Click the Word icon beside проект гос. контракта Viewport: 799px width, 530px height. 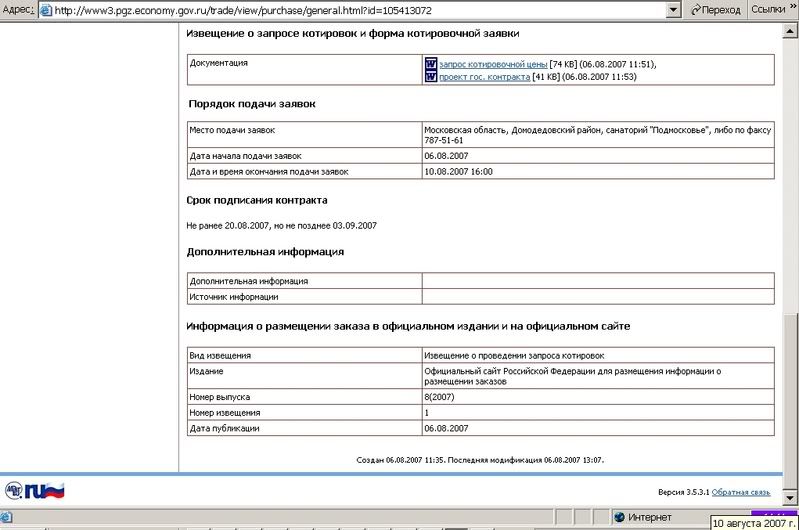431,77
